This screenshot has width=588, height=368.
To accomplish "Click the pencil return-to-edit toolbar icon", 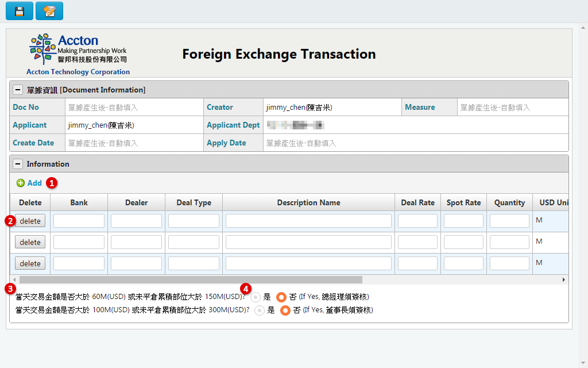I will tap(49, 10).
